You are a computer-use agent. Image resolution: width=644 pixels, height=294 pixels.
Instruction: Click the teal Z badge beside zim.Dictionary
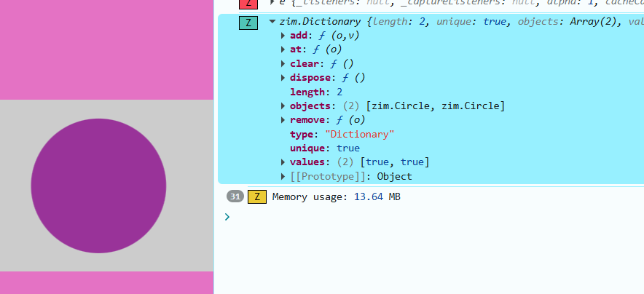[x=248, y=23]
